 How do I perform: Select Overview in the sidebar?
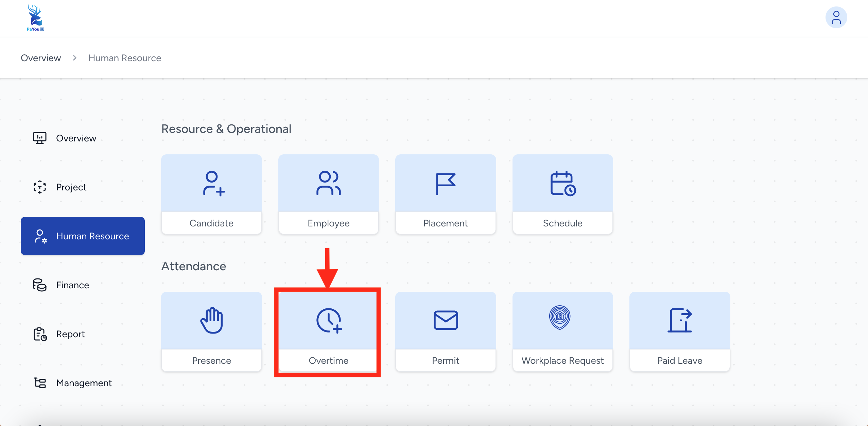76,138
